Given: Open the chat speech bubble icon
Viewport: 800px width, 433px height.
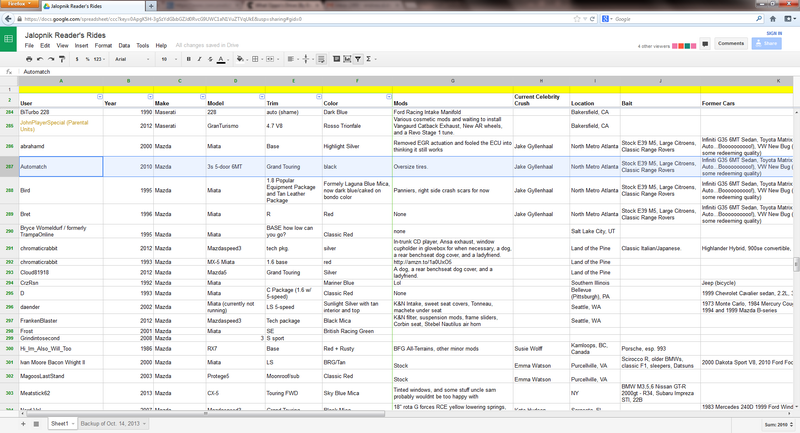Looking at the screenshot, I should tap(705, 44).
